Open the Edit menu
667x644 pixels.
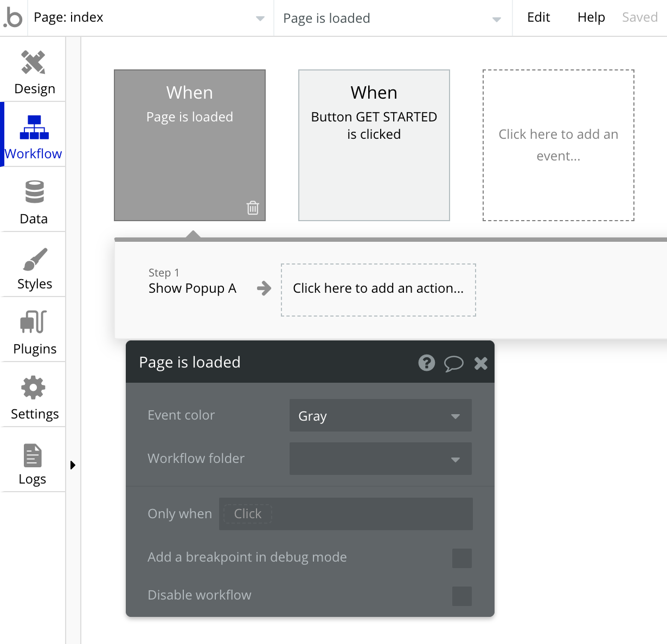click(538, 17)
